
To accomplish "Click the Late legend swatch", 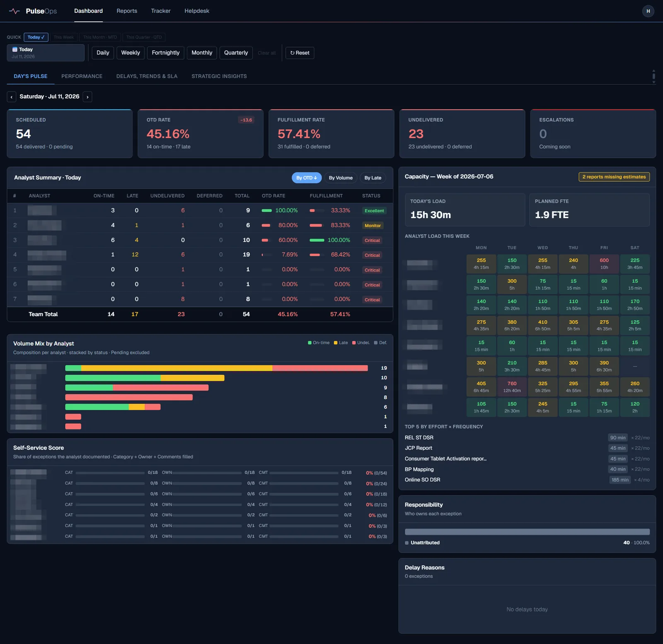I will click(336, 343).
